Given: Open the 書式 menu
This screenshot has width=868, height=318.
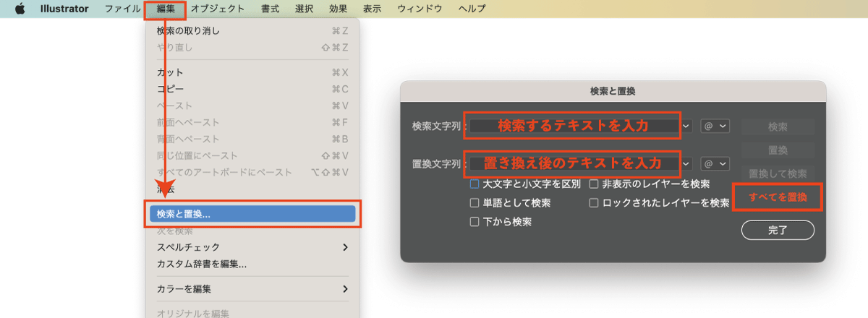Looking at the screenshot, I should click(271, 9).
